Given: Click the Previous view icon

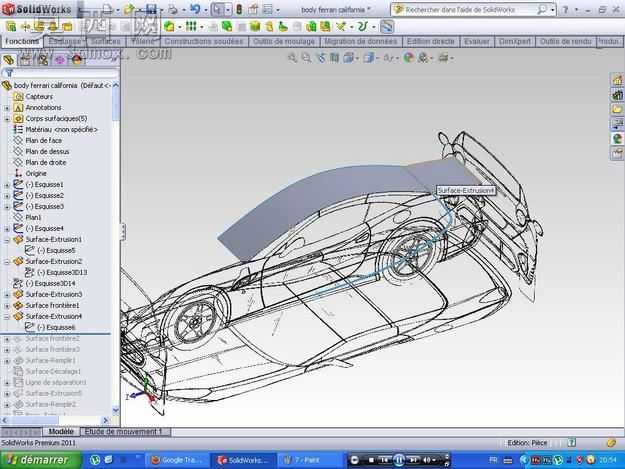Looking at the screenshot, I should (x=321, y=58).
